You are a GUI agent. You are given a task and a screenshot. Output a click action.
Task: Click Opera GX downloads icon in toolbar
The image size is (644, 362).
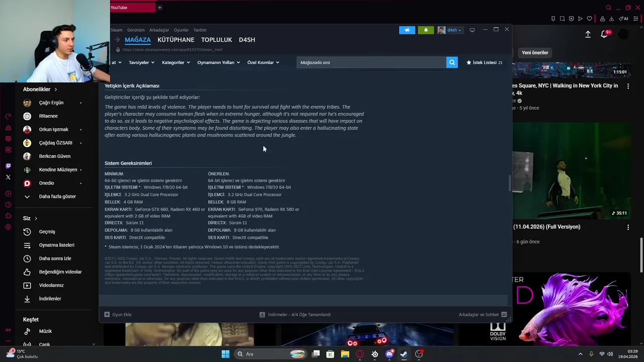611,19
